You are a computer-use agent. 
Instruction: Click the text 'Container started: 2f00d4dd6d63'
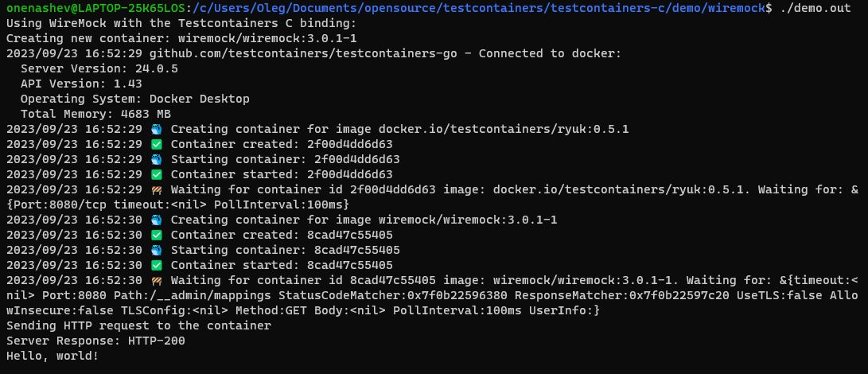(x=282, y=174)
